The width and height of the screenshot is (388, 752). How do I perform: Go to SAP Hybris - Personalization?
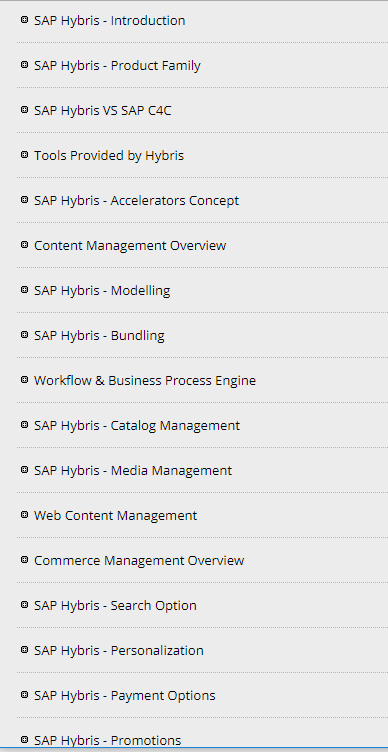click(x=118, y=650)
